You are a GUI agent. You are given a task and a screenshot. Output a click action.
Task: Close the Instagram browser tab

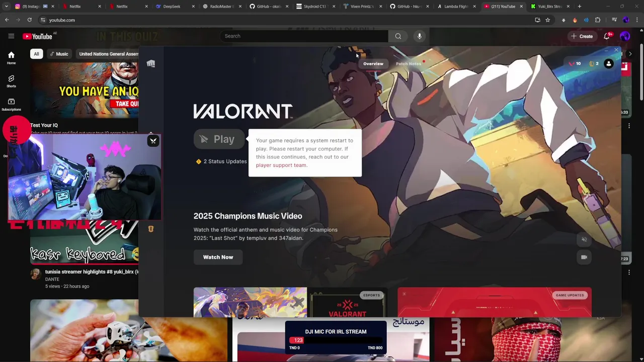pos(53,7)
